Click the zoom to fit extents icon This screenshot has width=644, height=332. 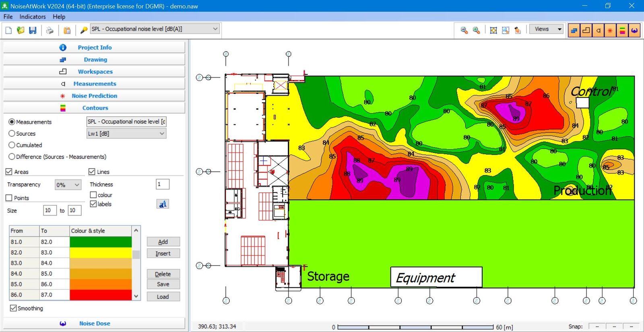(x=493, y=30)
